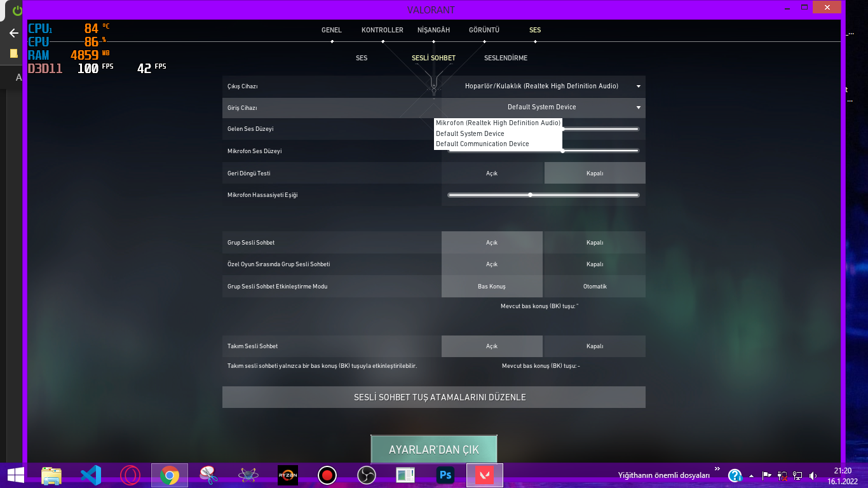Open the blue help question-mark tray icon
Viewport: 868px width, 488px height.
tap(735, 475)
